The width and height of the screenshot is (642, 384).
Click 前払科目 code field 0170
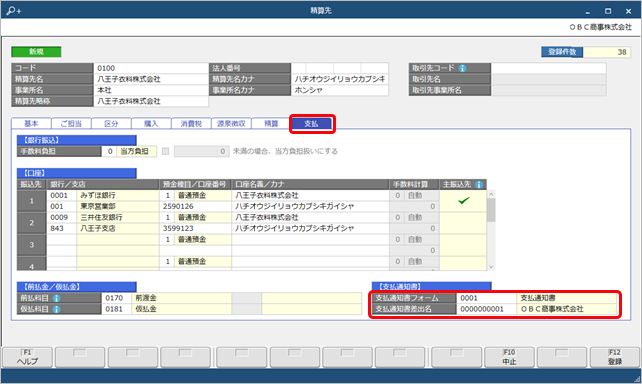(x=116, y=298)
